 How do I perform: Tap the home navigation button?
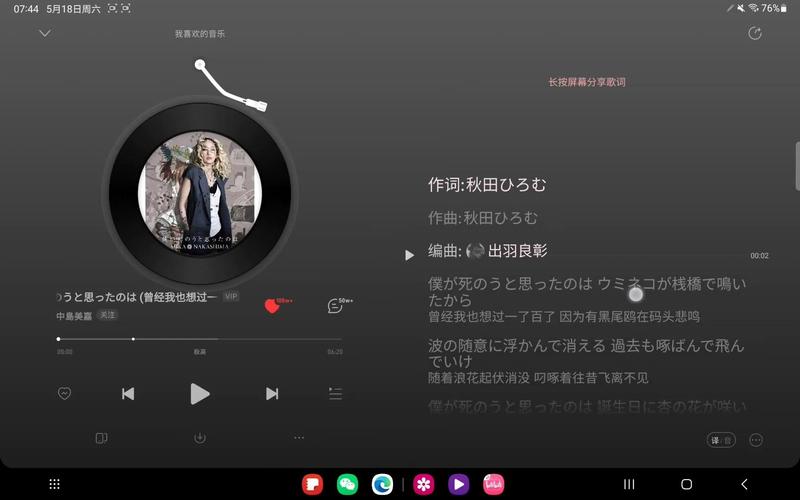click(x=687, y=484)
